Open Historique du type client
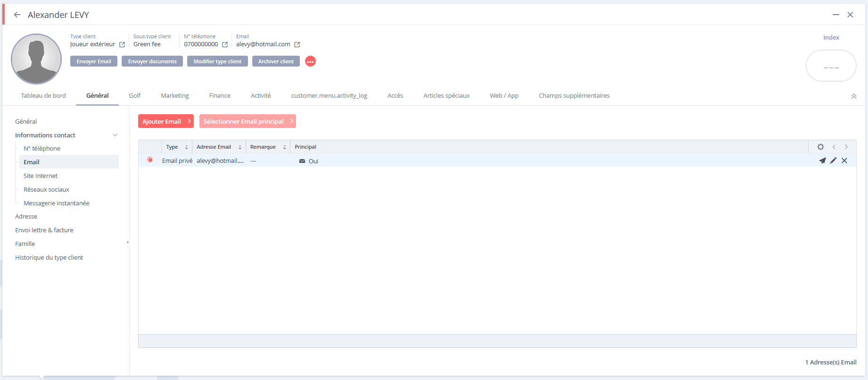 point(49,257)
